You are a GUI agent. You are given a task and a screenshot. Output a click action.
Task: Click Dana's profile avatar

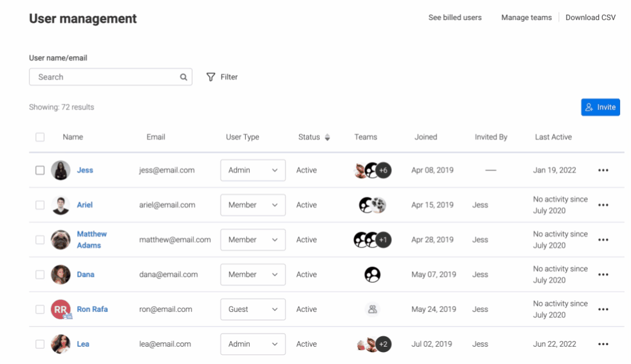[x=61, y=275]
